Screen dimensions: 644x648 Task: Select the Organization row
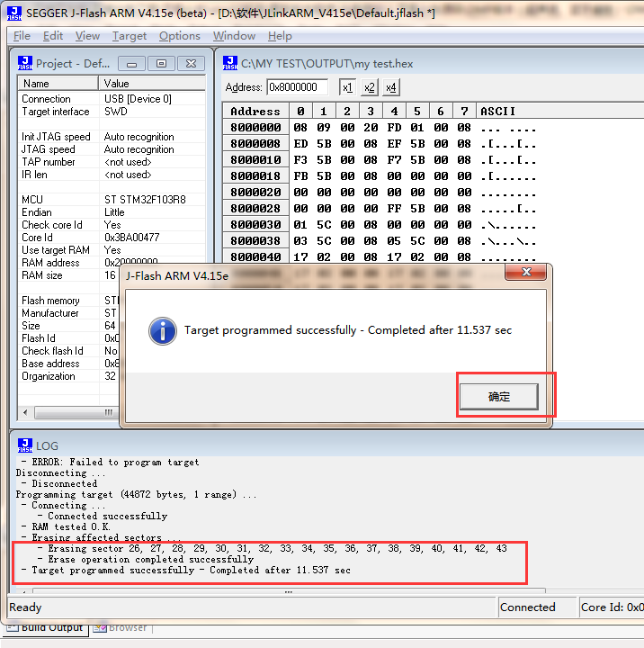(x=69, y=376)
